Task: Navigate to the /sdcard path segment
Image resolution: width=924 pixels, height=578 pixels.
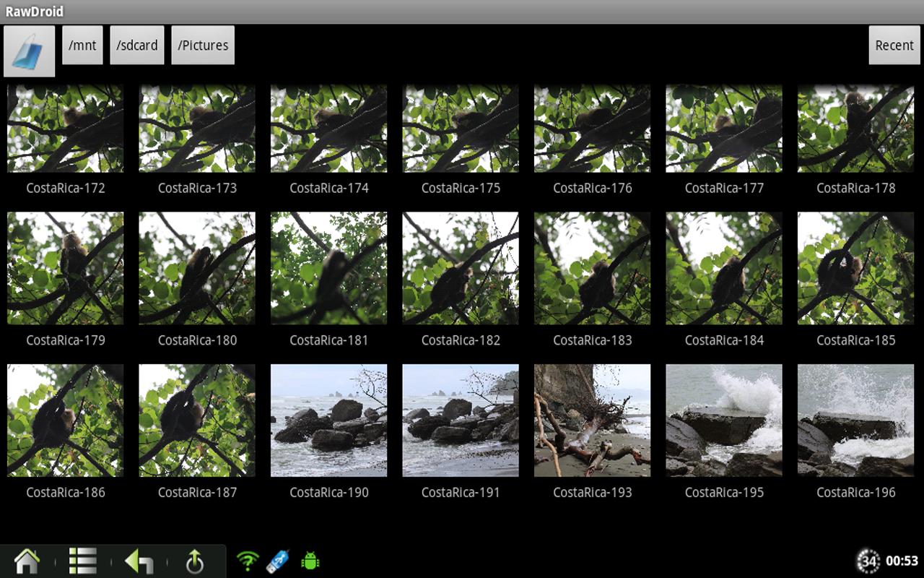Action: pos(137,46)
